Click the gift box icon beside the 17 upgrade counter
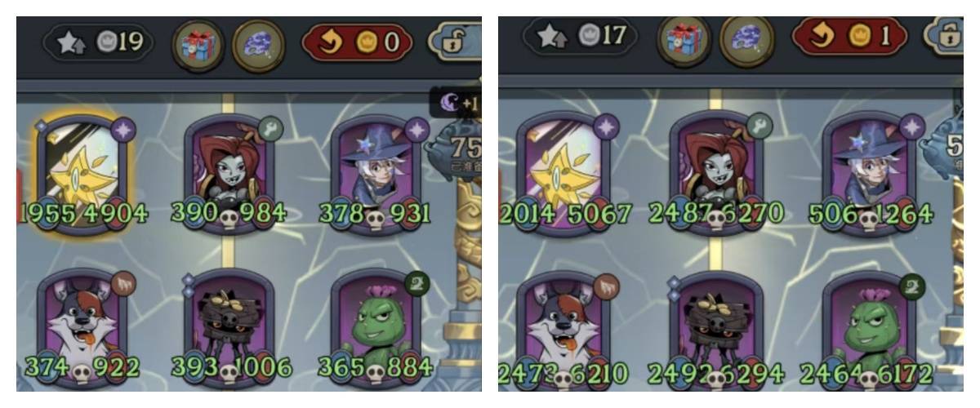The image size is (980, 408). tap(683, 41)
